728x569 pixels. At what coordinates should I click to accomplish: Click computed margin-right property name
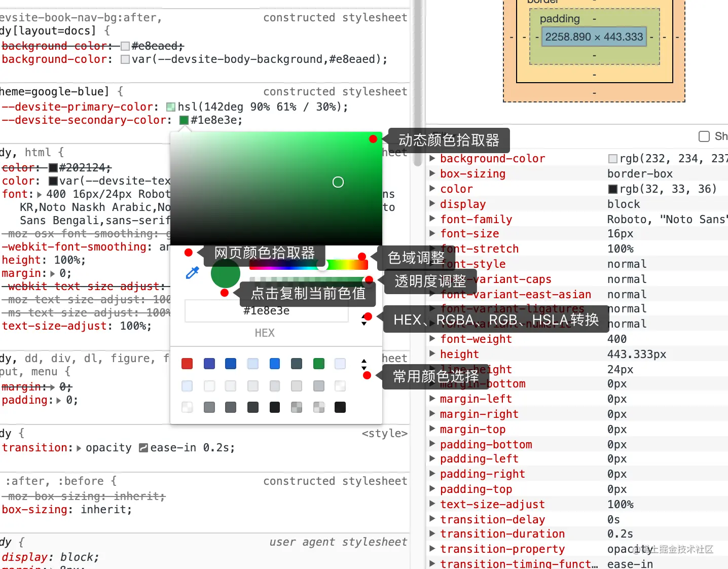(479, 414)
